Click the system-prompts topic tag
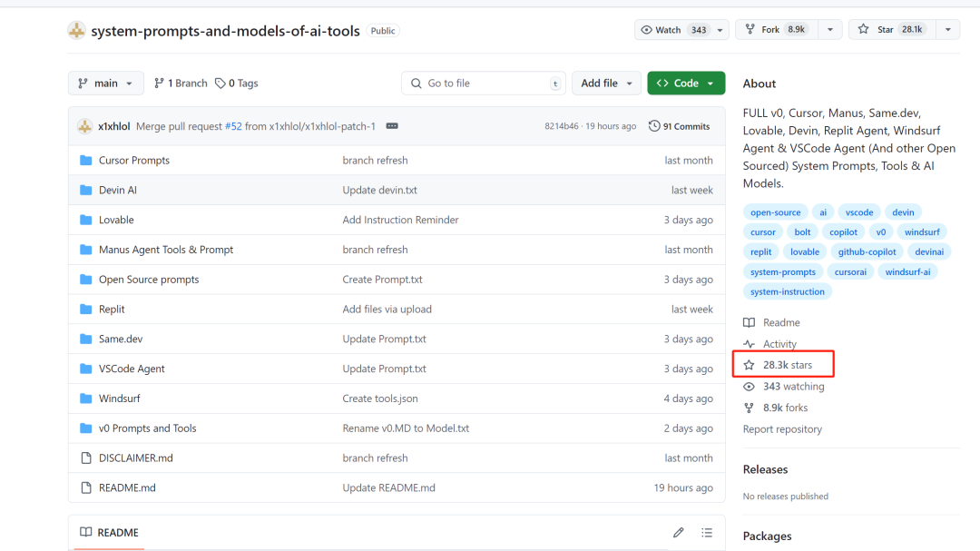This screenshot has width=980, height=551. click(x=782, y=272)
